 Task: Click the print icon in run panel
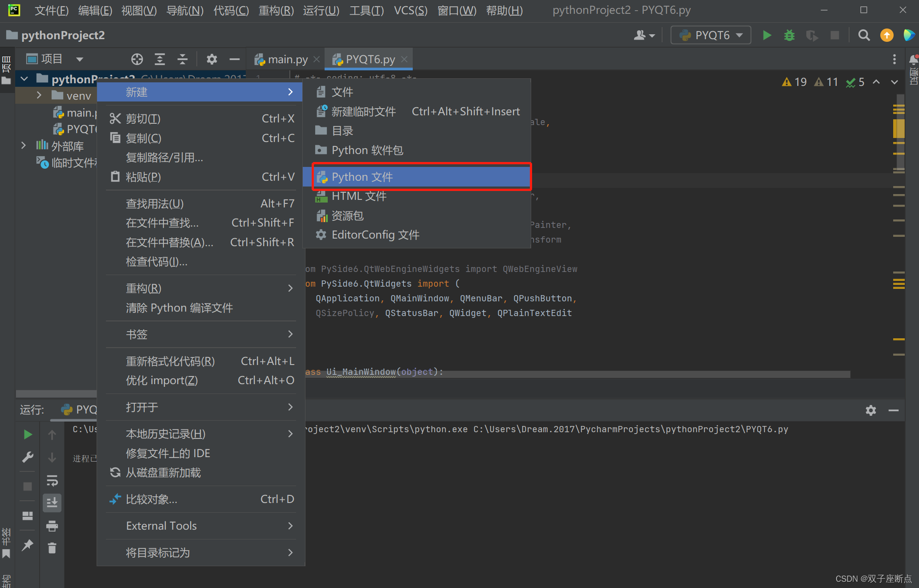point(52,526)
